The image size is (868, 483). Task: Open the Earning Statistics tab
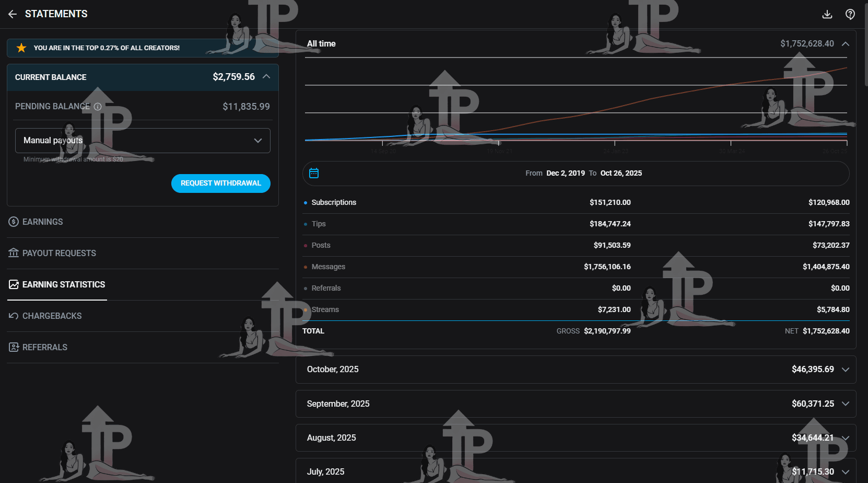64,284
